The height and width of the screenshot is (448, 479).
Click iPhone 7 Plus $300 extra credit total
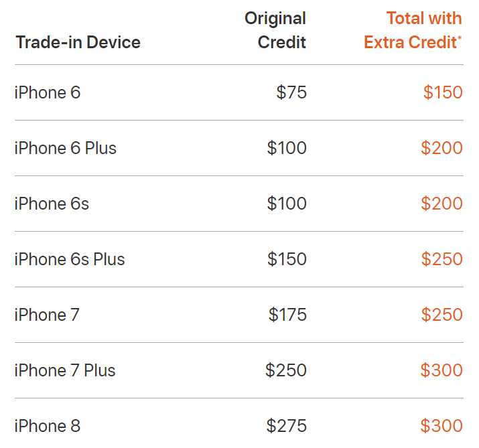coord(441,370)
